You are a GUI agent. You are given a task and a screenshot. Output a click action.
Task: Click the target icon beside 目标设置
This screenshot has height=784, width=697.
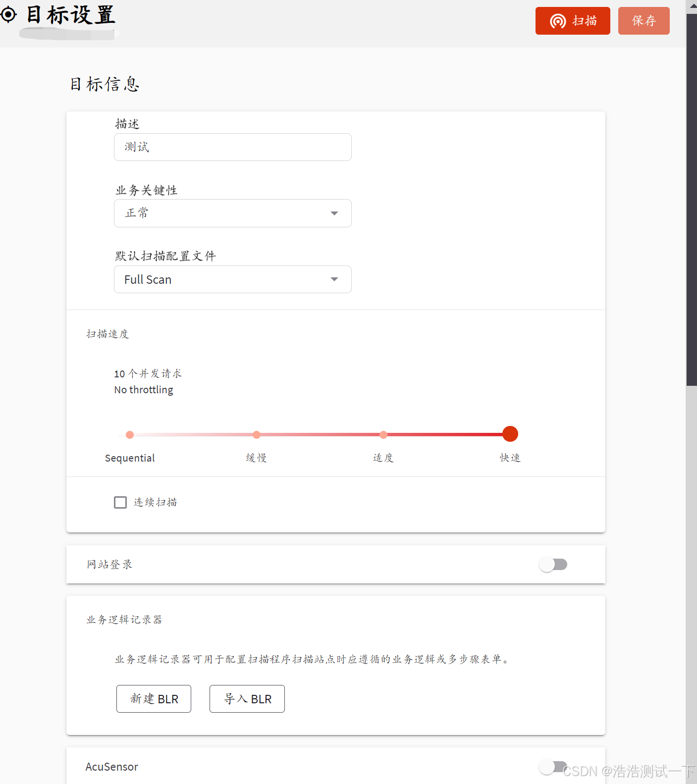pyautogui.click(x=8, y=15)
